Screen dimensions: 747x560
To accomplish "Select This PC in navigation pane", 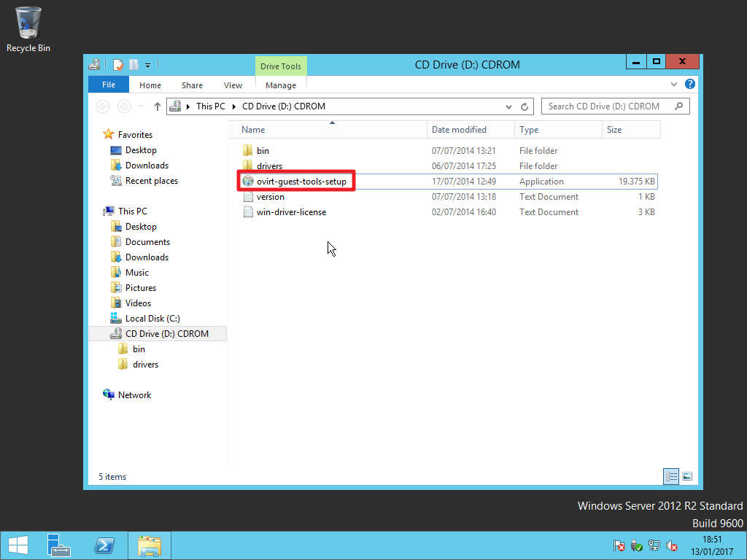I will pos(133,211).
